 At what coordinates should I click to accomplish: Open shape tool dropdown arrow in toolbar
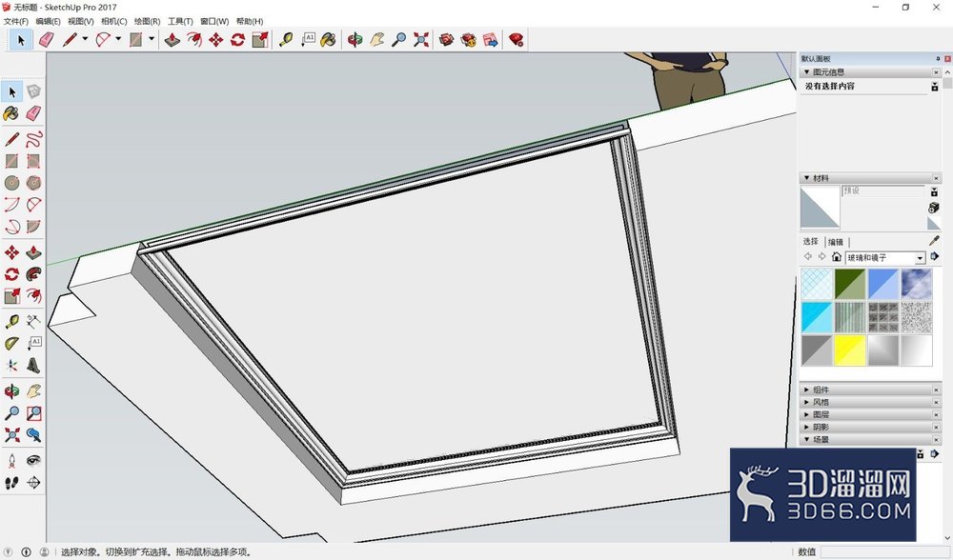152,39
